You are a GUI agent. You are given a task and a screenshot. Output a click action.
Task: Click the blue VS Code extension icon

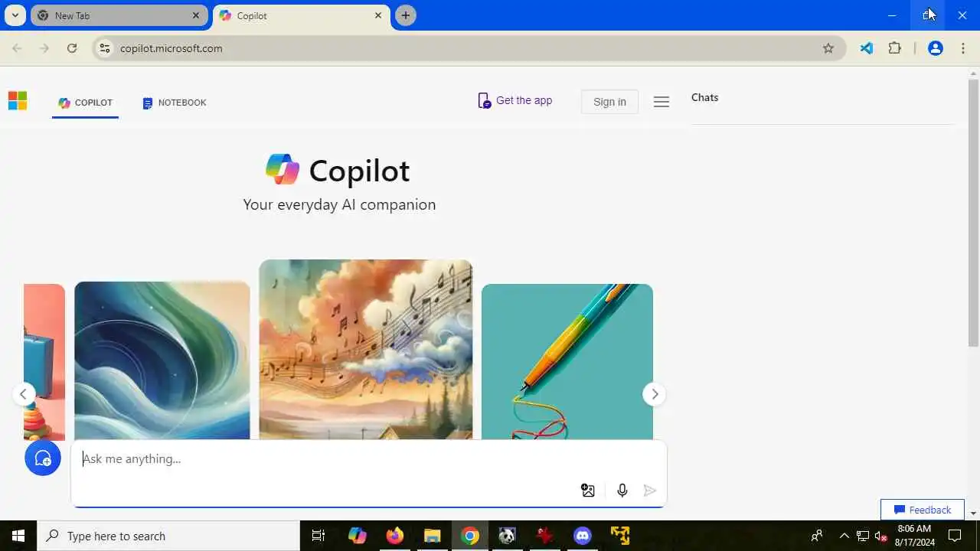[867, 48]
